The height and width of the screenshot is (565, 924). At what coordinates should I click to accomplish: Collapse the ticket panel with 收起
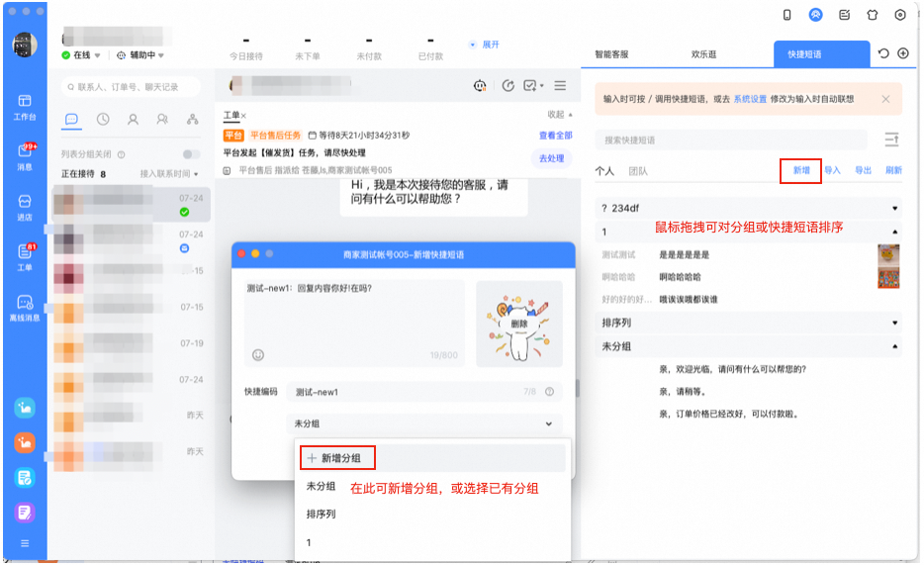560,115
